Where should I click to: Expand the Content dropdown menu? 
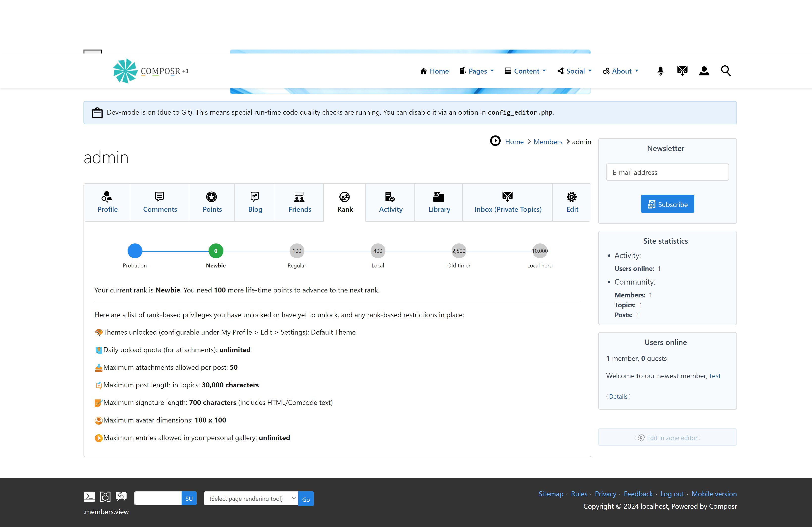525,71
